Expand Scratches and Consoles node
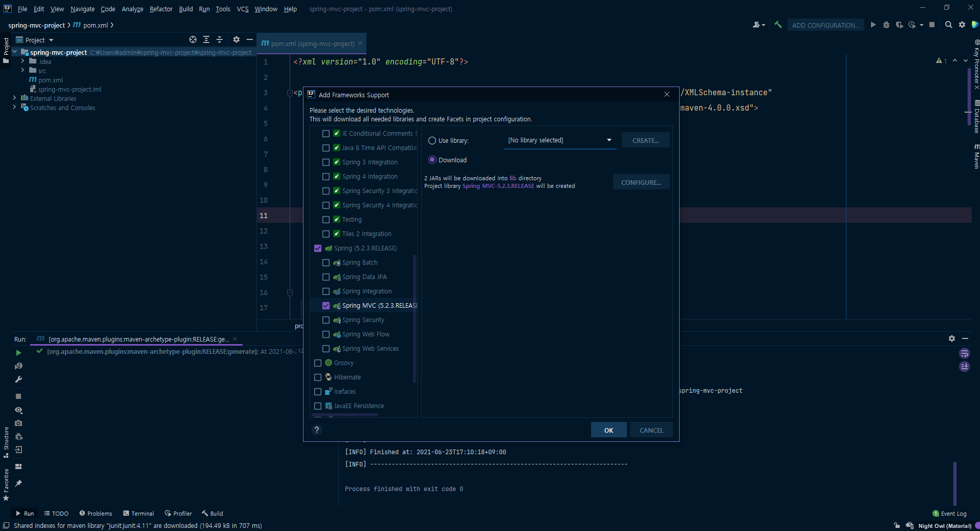 14,107
